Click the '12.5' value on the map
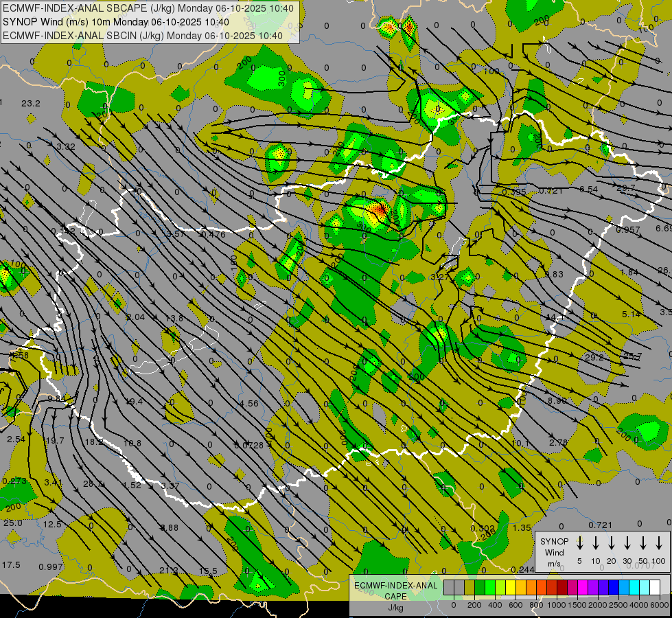 click(x=52, y=525)
